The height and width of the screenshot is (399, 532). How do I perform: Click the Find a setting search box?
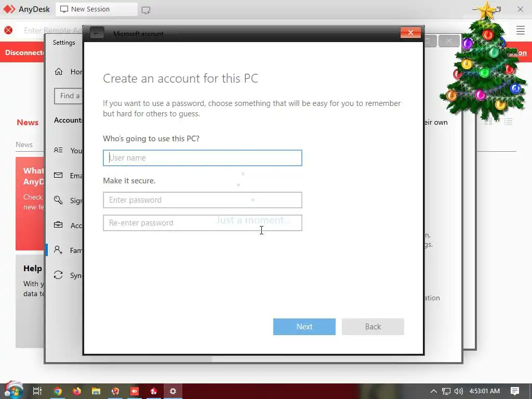(x=69, y=96)
